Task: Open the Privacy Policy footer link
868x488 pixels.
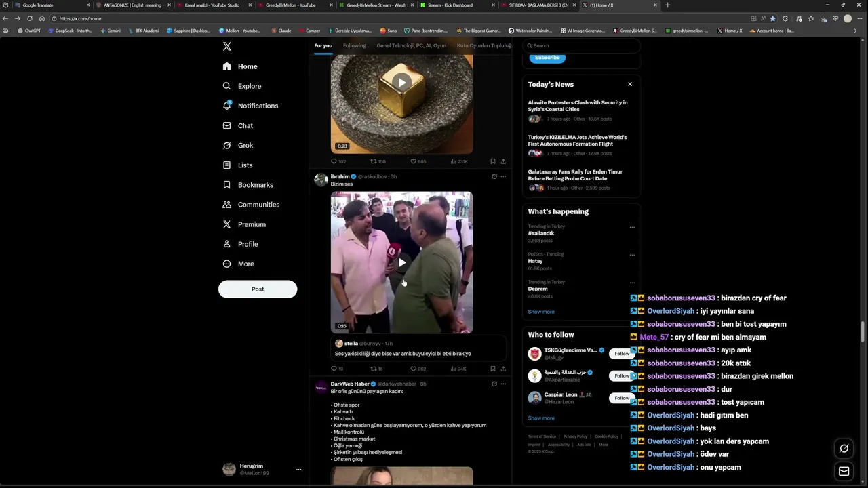Action: pos(575,436)
